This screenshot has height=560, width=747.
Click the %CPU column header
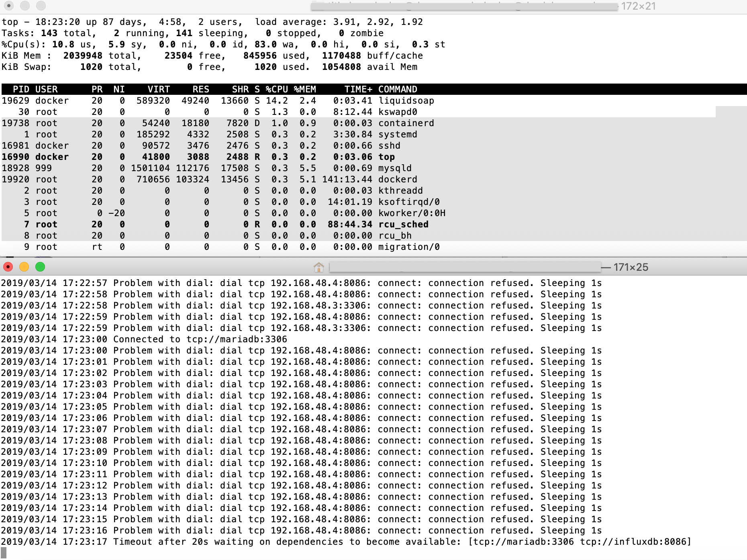pyautogui.click(x=277, y=89)
